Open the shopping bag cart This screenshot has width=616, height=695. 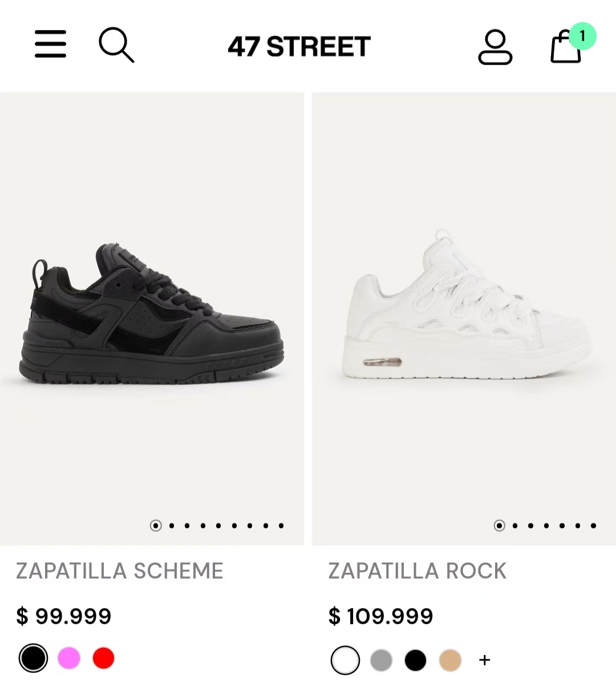[x=565, y=48]
